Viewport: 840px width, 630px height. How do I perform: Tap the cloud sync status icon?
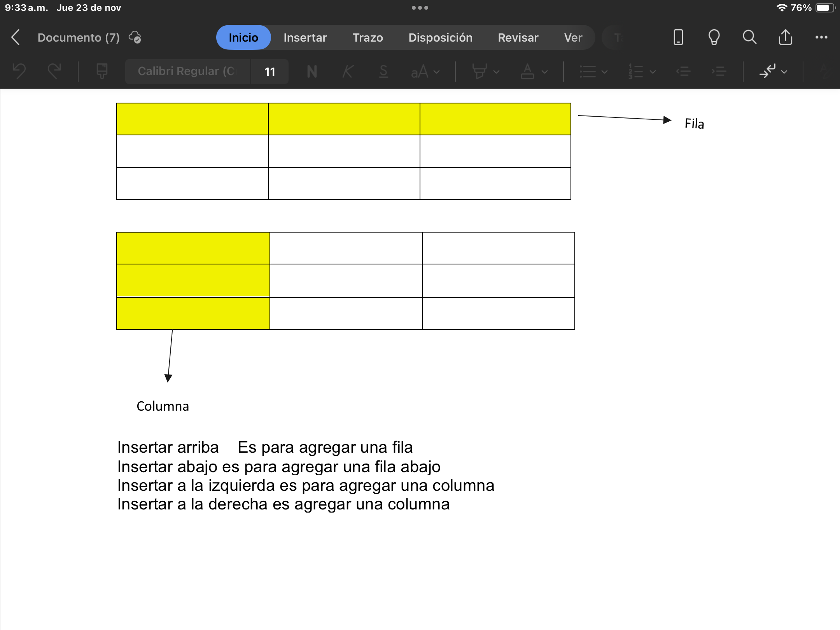135,37
